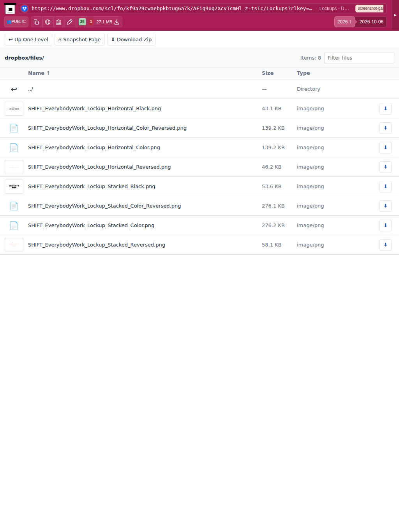Click the 2026-10-06 date label

click(x=371, y=22)
